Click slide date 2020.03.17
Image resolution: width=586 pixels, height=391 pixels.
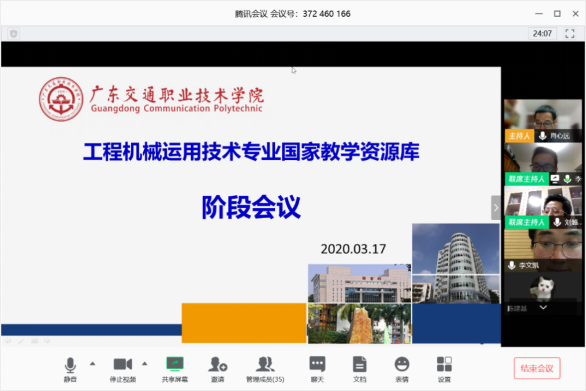click(353, 249)
